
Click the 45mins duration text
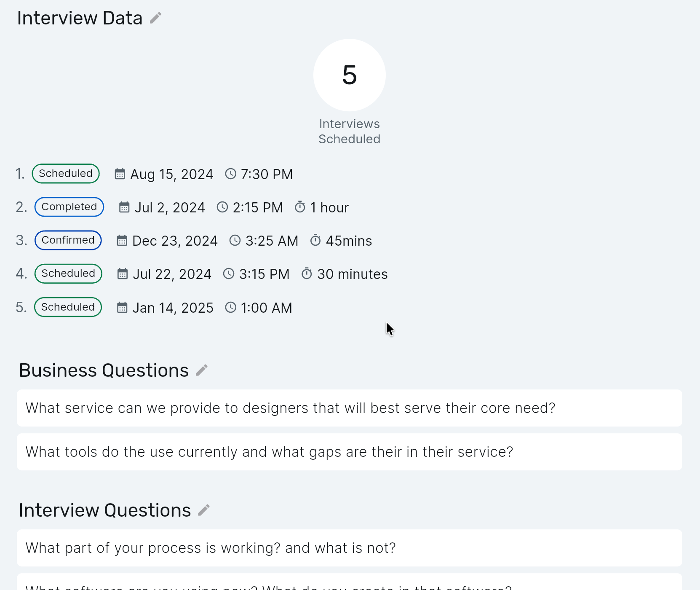349,241
